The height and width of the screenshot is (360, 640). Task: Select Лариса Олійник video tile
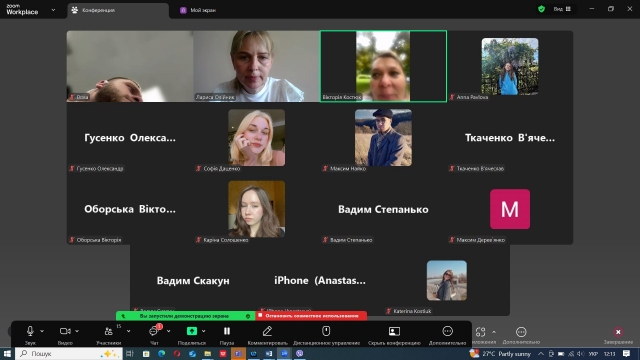pyautogui.click(x=256, y=66)
